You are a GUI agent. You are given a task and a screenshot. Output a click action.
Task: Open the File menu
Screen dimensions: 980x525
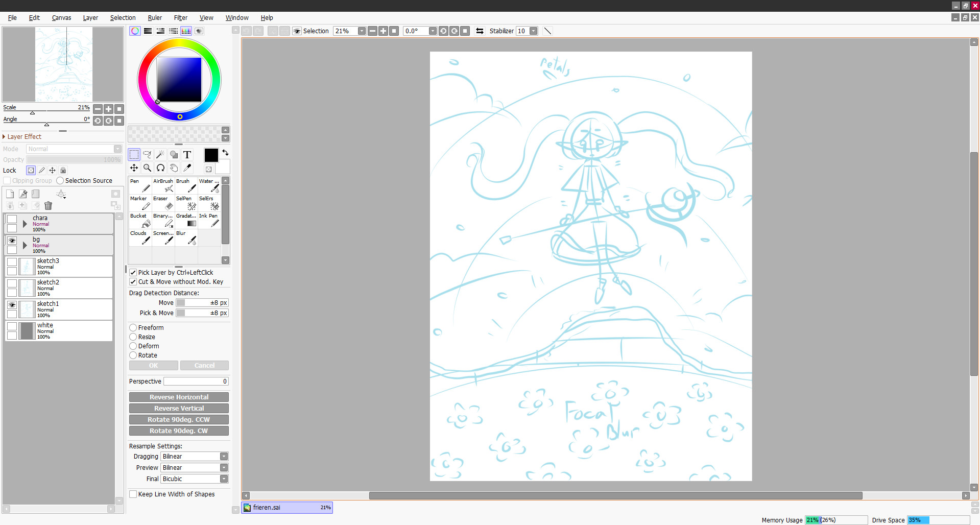(12, 18)
